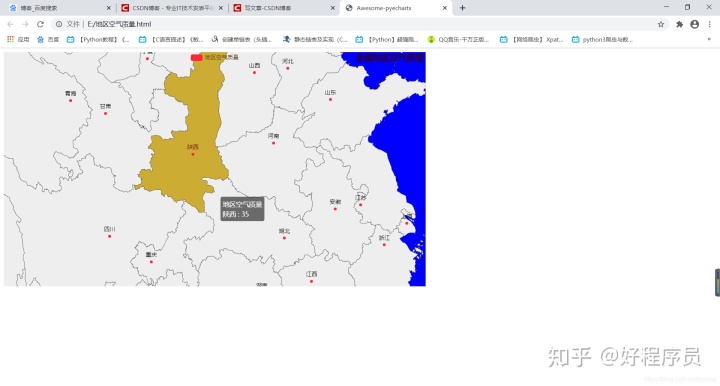Viewport: 720px width, 386px height.
Task: Click the 江西 province label
Action: [x=312, y=274]
